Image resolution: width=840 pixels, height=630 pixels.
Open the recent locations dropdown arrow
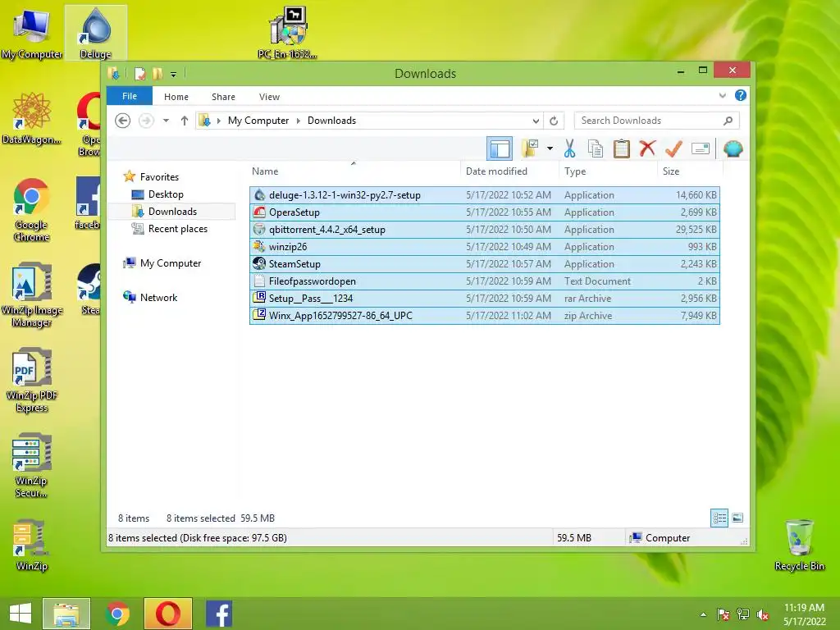[166, 121]
